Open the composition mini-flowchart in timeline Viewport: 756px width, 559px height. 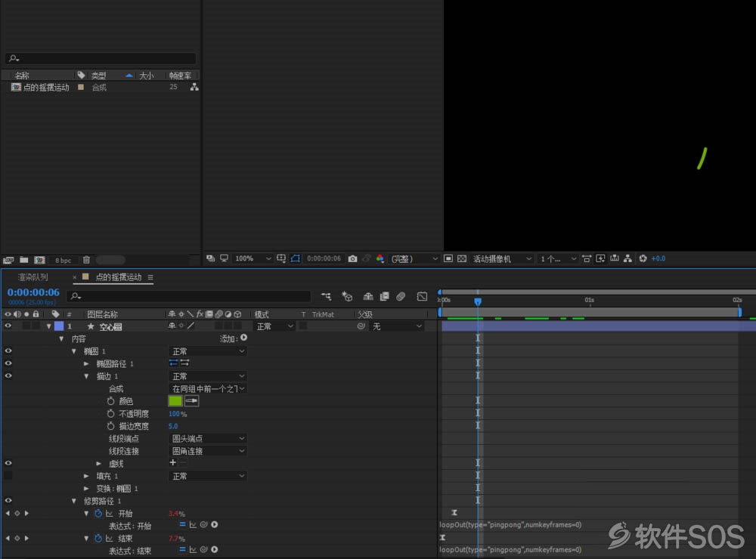(x=327, y=296)
